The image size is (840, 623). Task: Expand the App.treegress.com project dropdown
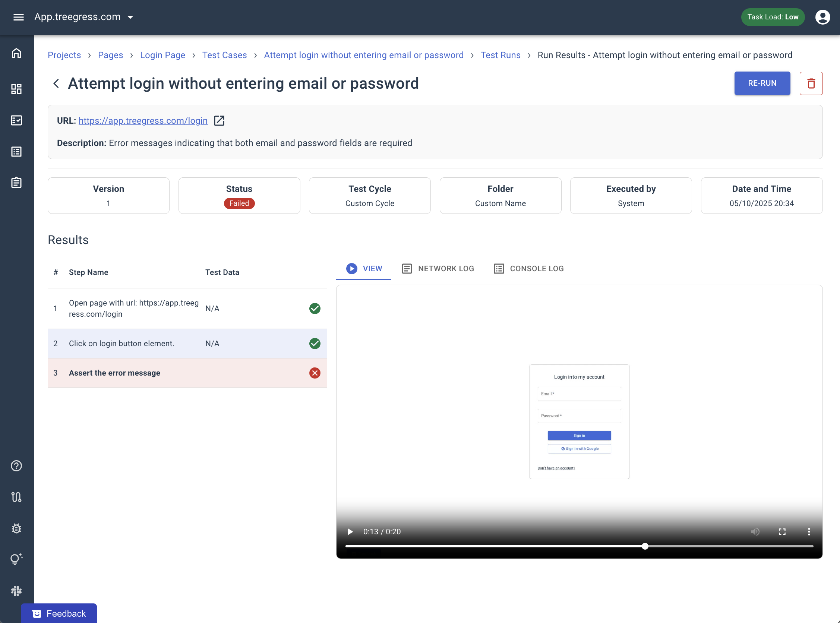point(130,17)
